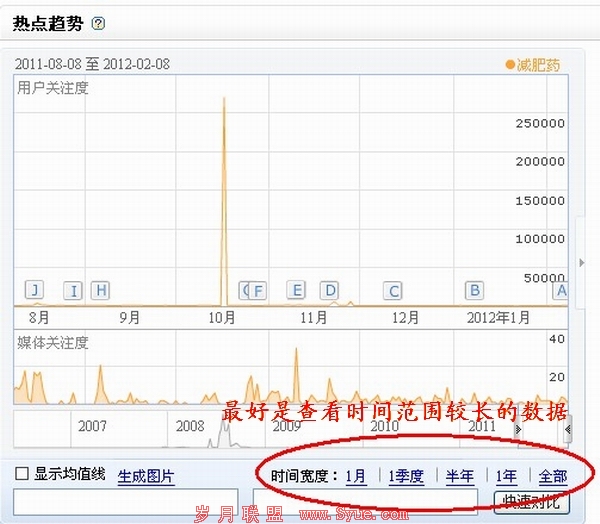
Task: Click news marker E on the chart
Action: point(295,290)
